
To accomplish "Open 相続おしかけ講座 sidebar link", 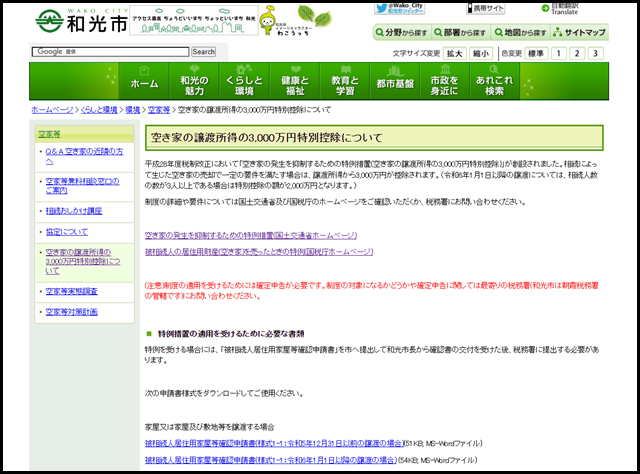I will [74, 211].
